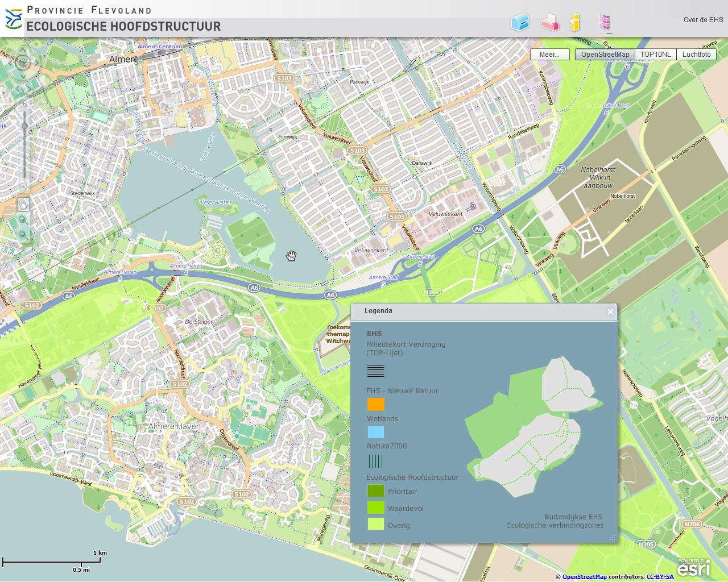Click the Flevoland overview map in legend

532,426
